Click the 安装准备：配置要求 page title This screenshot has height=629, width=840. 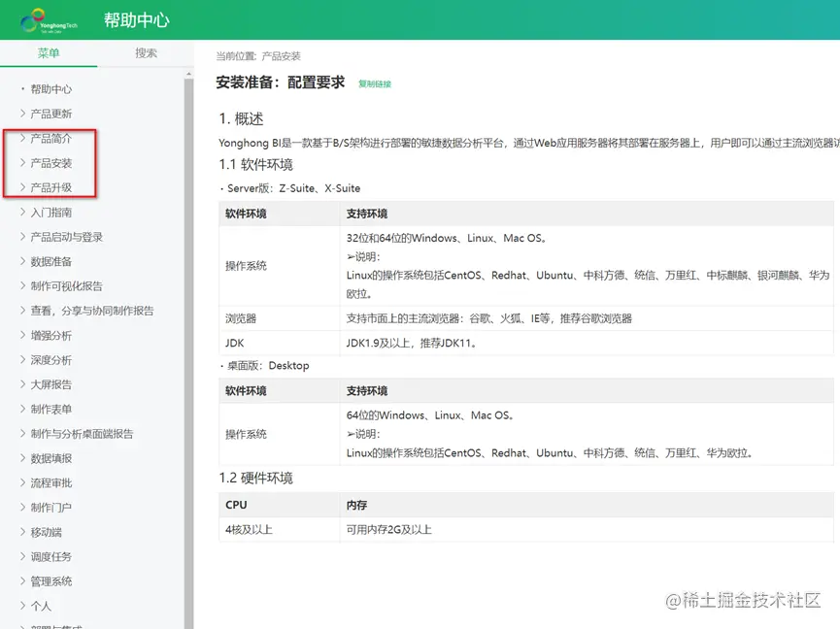[281, 83]
